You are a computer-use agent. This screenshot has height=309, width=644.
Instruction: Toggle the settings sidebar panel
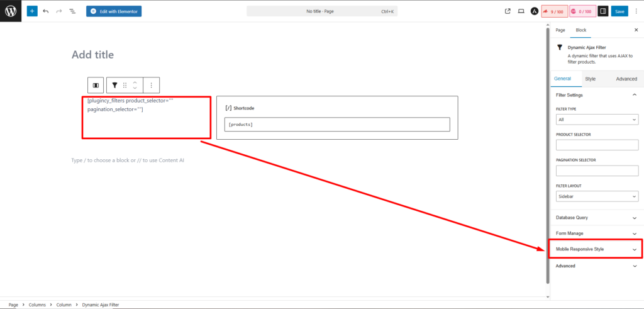click(602, 11)
